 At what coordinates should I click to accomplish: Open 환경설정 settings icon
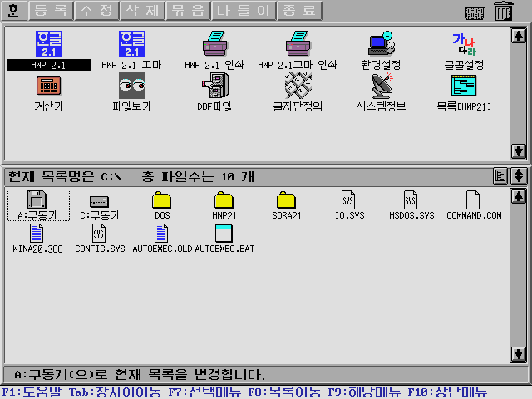pyautogui.click(x=381, y=43)
